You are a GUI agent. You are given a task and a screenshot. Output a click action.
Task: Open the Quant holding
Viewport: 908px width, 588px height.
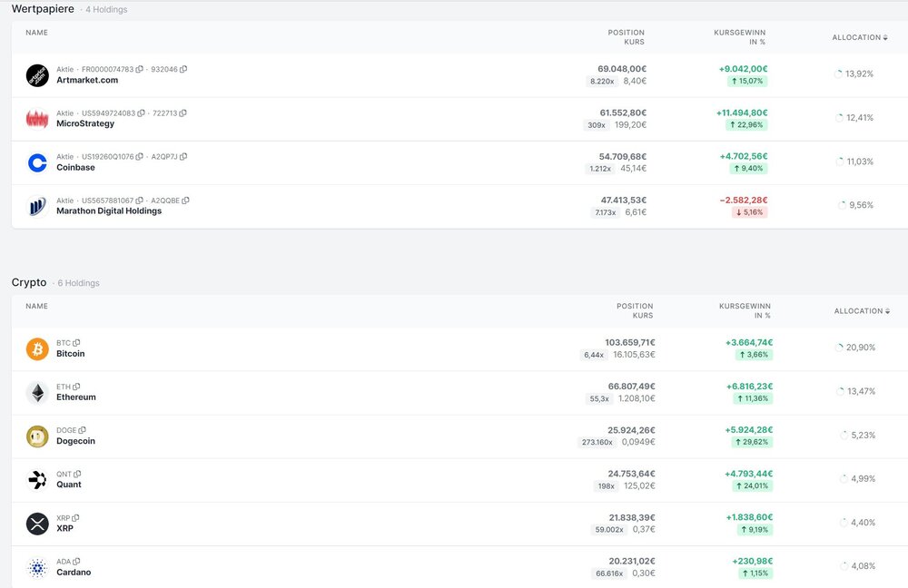[69, 485]
